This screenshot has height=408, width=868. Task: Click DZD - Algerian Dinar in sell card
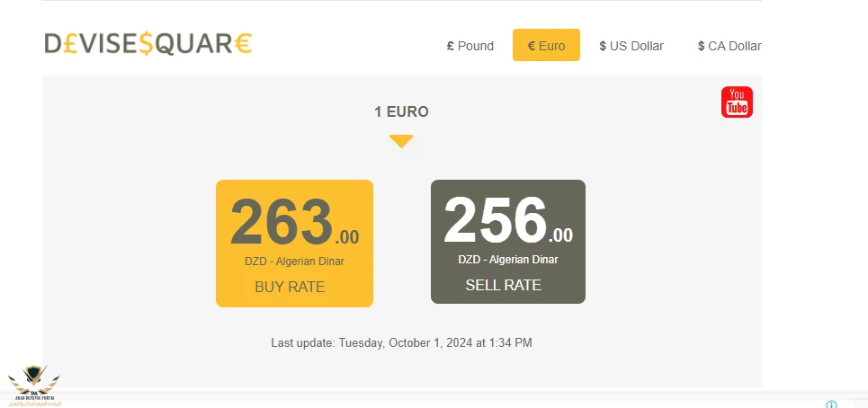coord(507,260)
